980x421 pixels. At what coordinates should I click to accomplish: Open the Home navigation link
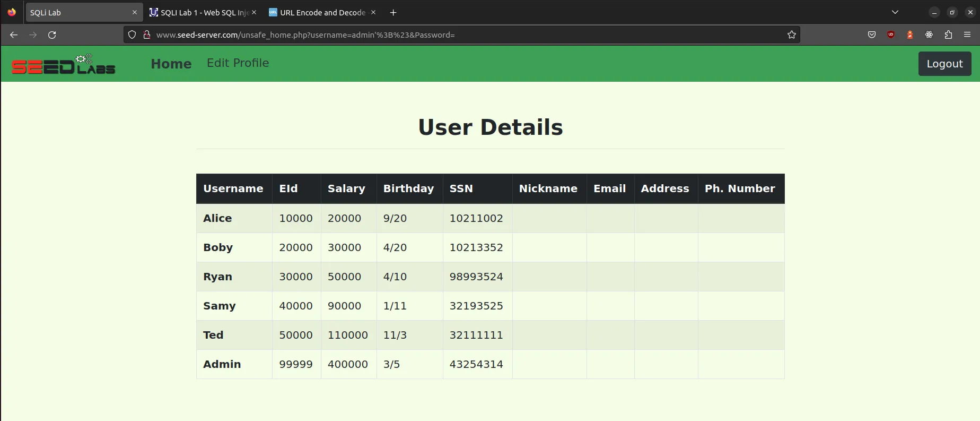(171, 64)
